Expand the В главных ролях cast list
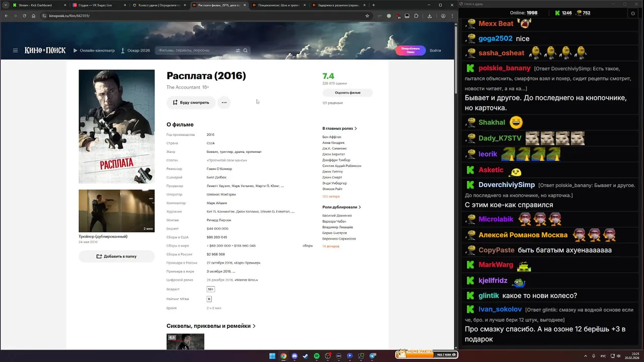Image resolution: width=644 pixels, height=362 pixels. pyautogui.click(x=340, y=129)
